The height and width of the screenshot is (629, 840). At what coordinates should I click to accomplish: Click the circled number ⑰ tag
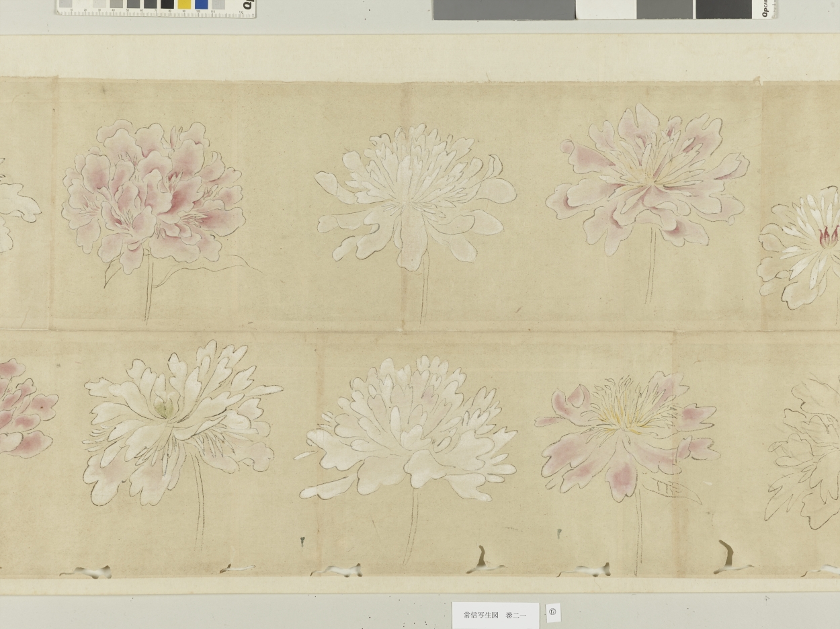[552, 612]
